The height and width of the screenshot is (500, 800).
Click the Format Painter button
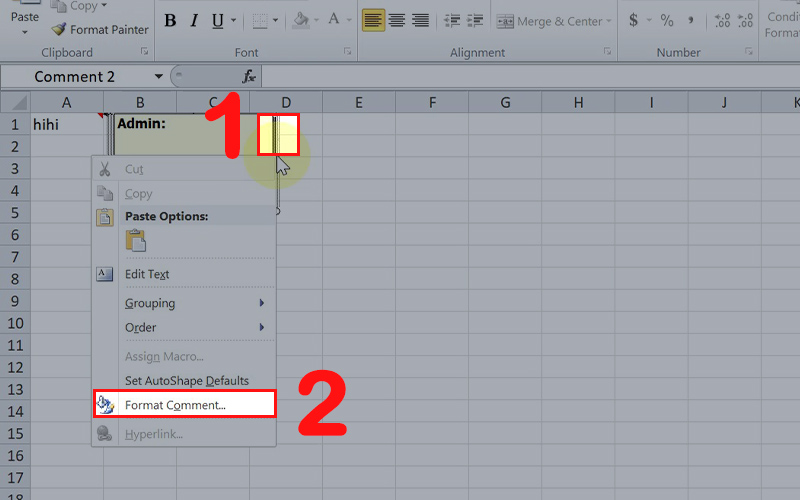100,30
